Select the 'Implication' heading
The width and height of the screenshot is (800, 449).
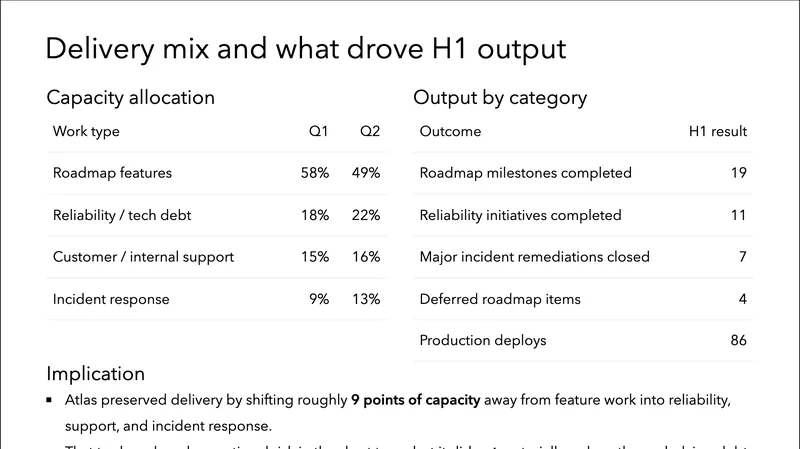tap(96, 374)
